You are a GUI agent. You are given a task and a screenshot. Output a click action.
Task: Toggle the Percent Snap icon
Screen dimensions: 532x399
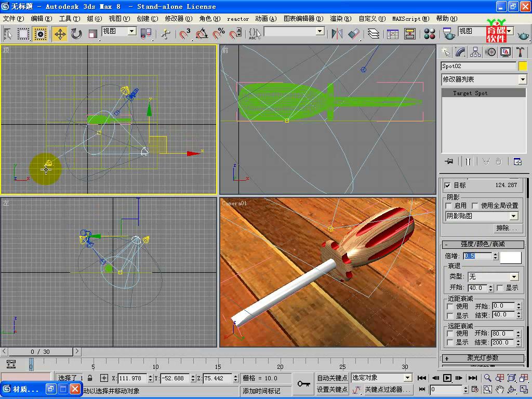click(219, 34)
